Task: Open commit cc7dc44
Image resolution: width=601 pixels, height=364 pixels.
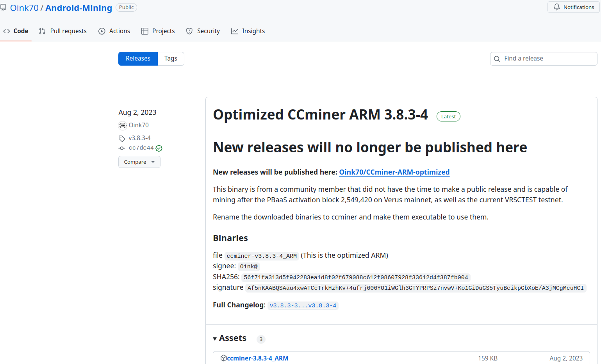Action: (141, 148)
